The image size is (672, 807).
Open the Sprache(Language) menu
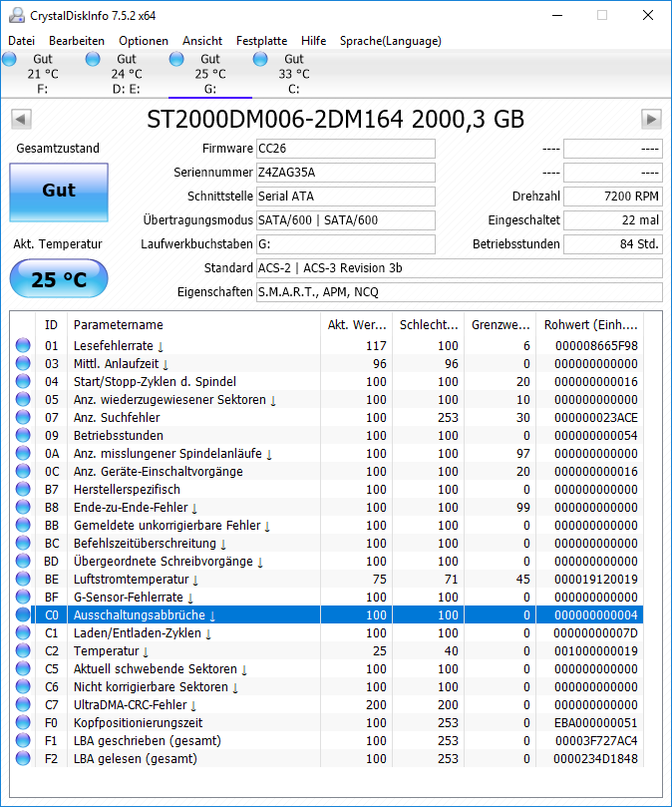tap(391, 41)
